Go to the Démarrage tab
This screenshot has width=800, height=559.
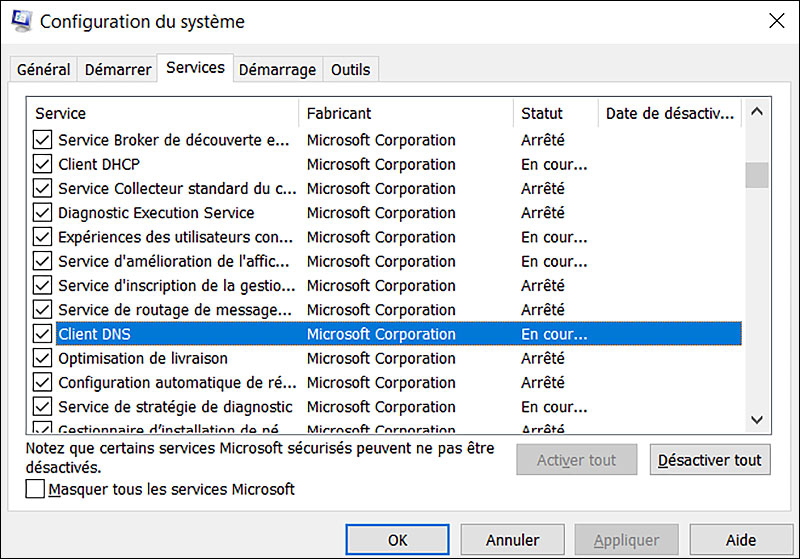[x=278, y=69]
